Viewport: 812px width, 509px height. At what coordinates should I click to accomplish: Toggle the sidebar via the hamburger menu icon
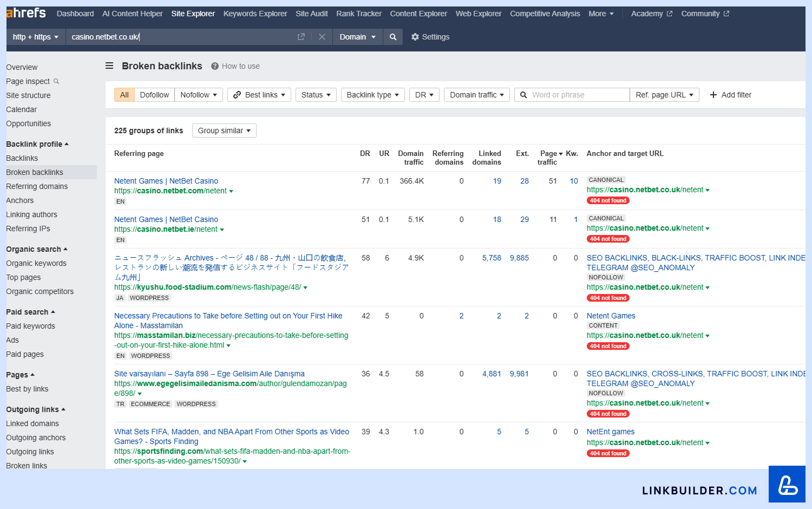109,66
